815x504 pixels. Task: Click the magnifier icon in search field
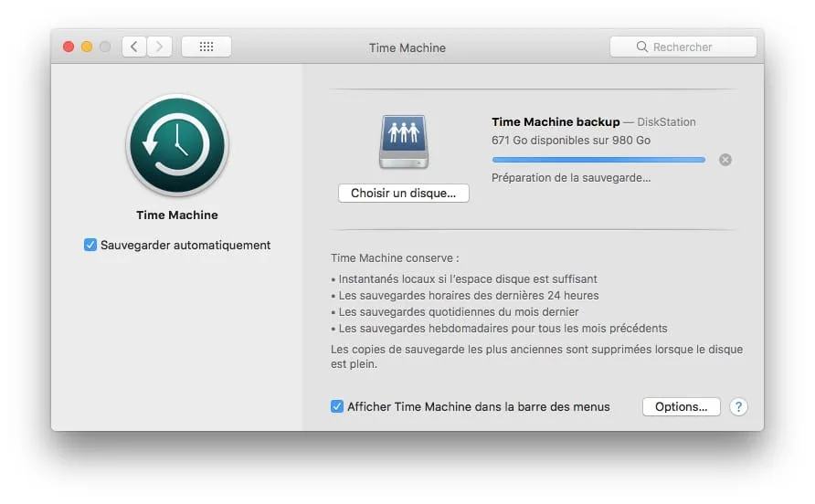coord(642,47)
